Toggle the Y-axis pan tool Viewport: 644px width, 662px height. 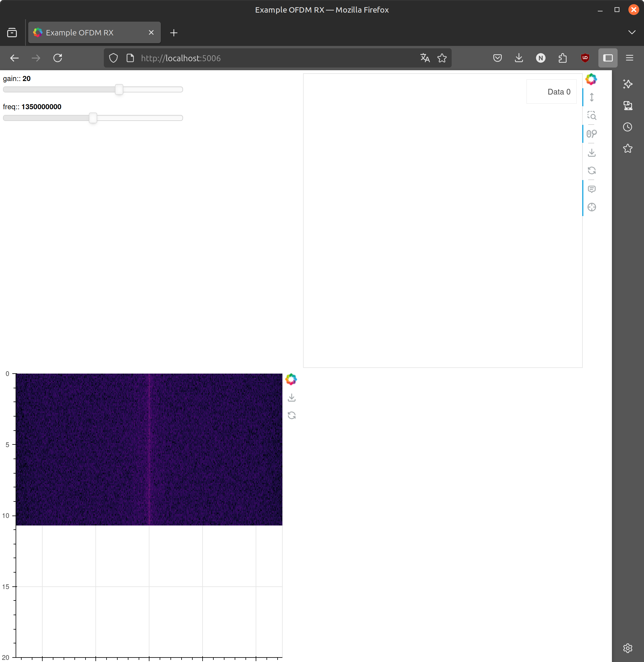[591, 98]
